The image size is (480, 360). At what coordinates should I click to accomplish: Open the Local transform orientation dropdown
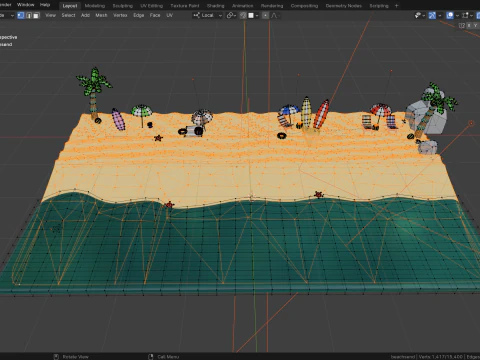[207, 15]
